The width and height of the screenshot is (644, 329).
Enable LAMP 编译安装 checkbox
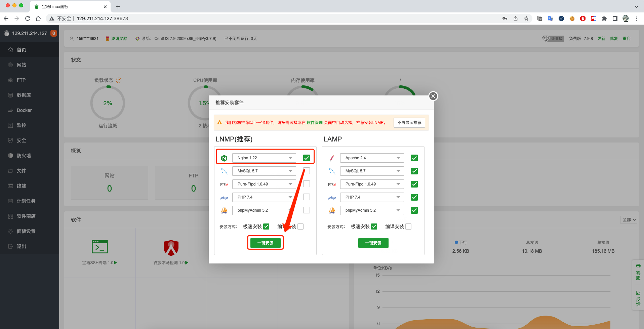pyautogui.click(x=408, y=227)
